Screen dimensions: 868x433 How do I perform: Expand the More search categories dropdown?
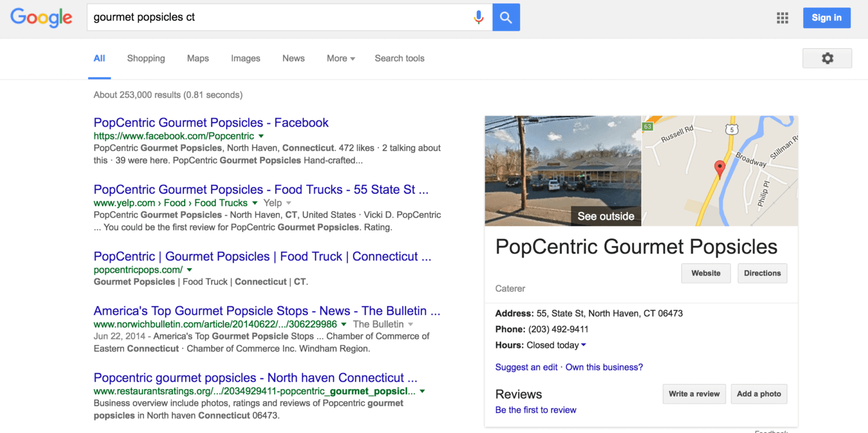[x=340, y=58]
